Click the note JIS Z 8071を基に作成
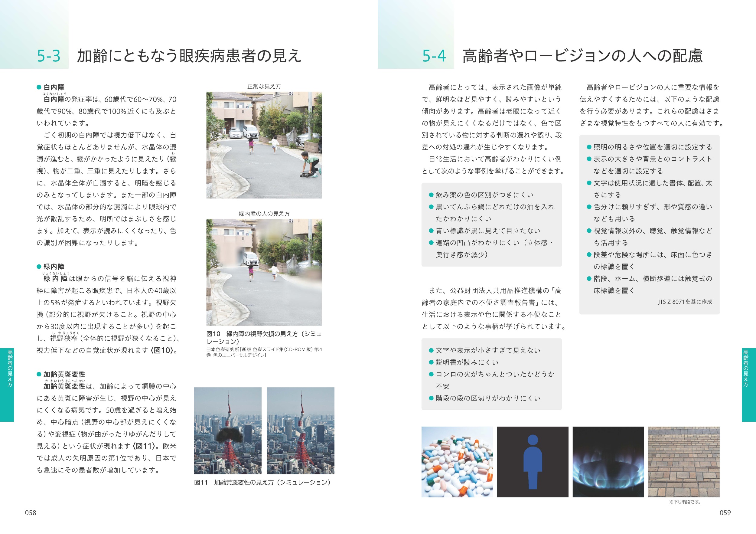Viewport: 756px width, 534px height. point(685,302)
